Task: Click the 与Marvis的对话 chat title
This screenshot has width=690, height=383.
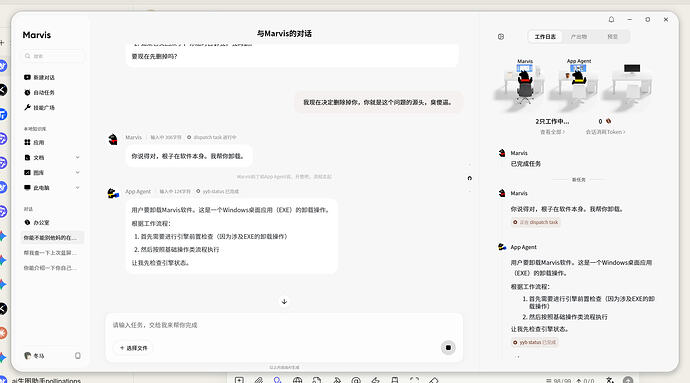Action: pos(284,33)
